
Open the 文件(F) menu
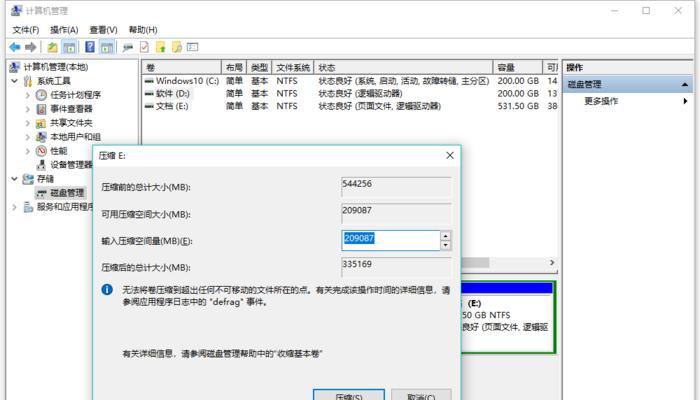coord(25,30)
